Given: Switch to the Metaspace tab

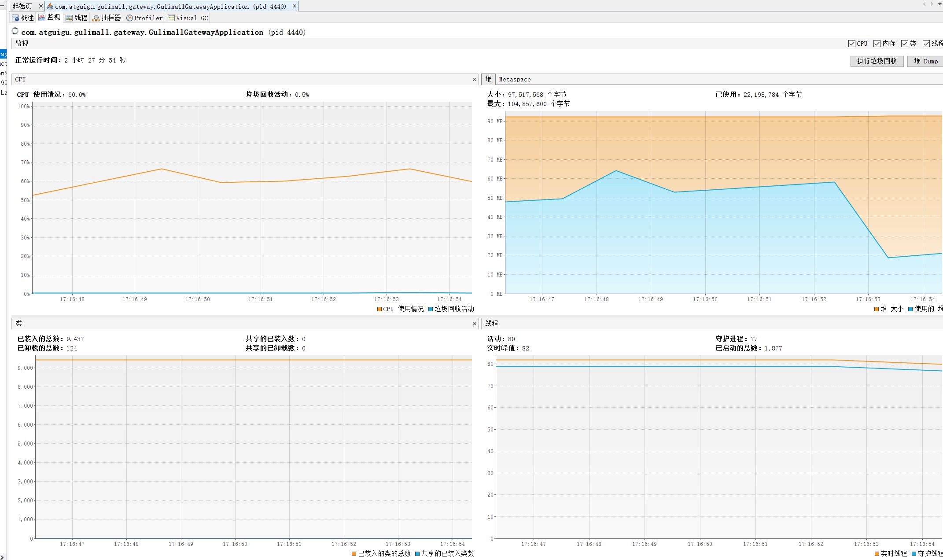Looking at the screenshot, I should (x=515, y=80).
